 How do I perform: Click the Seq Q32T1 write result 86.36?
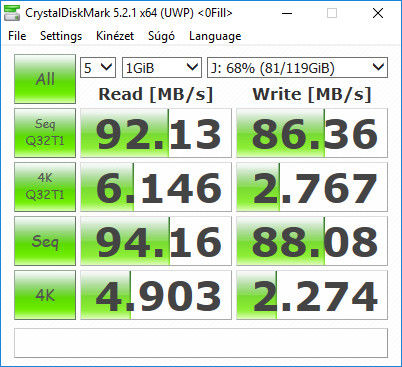(x=312, y=133)
